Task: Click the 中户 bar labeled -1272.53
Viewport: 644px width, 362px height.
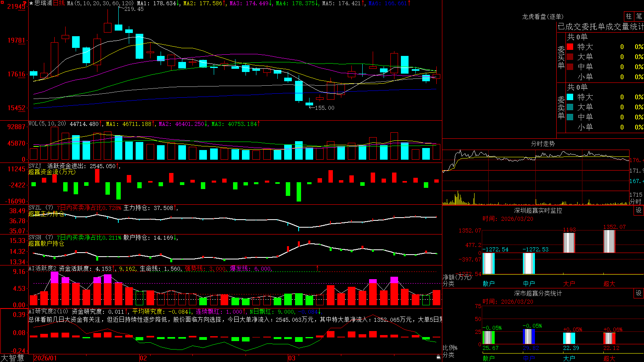Action: point(528,263)
